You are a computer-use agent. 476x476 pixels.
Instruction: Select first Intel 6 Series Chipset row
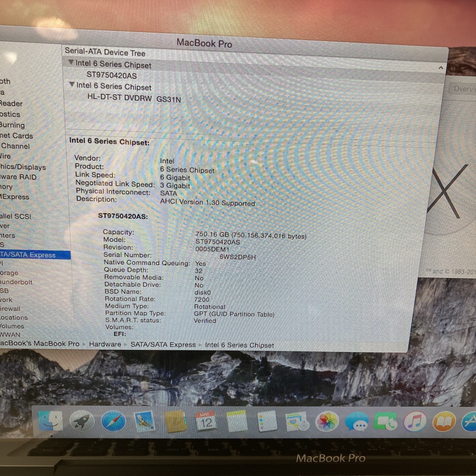[113, 64]
